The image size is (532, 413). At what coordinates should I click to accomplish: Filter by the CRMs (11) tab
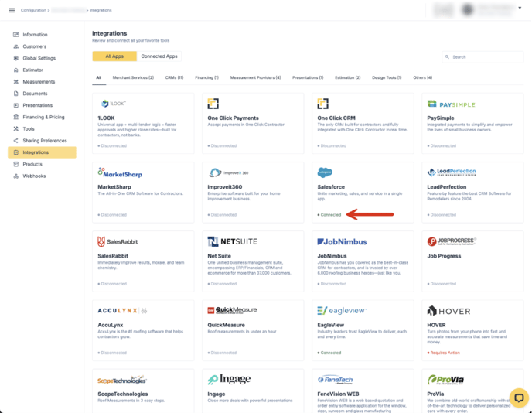coord(174,77)
